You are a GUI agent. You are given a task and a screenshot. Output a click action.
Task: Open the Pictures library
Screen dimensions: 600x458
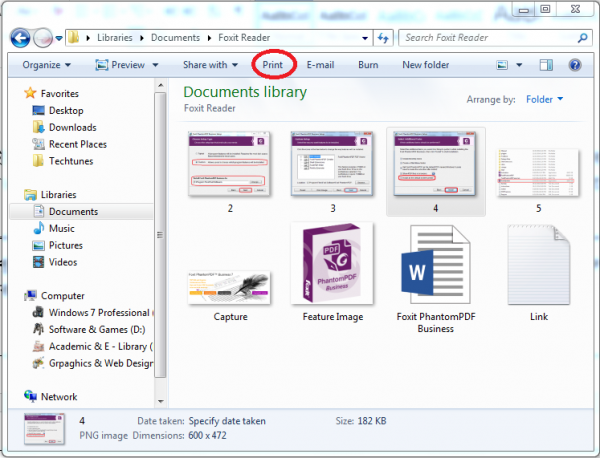57,245
